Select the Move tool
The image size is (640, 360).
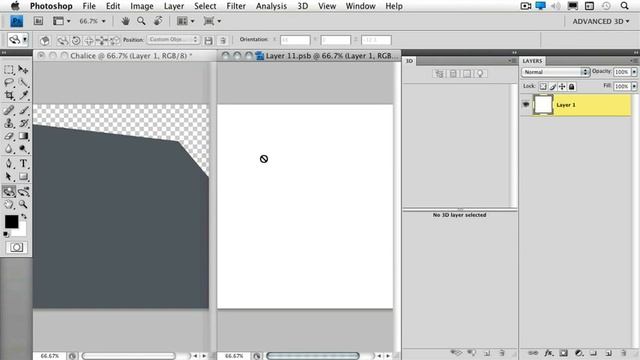[23, 69]
